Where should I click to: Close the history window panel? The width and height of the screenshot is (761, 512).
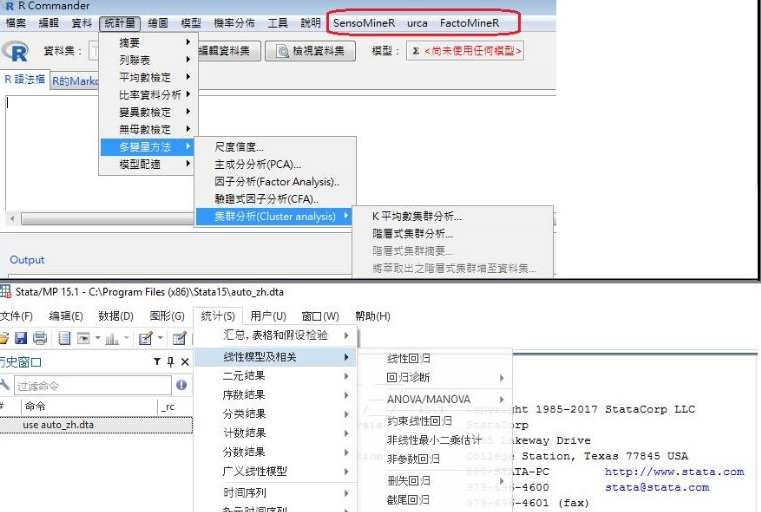pos(184,362)
